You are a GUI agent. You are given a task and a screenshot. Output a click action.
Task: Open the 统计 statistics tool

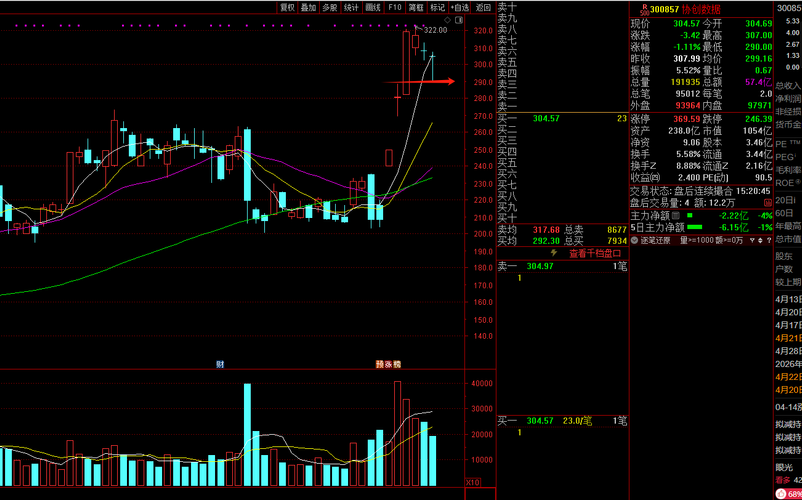pyautogui.click(x=351, y=7)
